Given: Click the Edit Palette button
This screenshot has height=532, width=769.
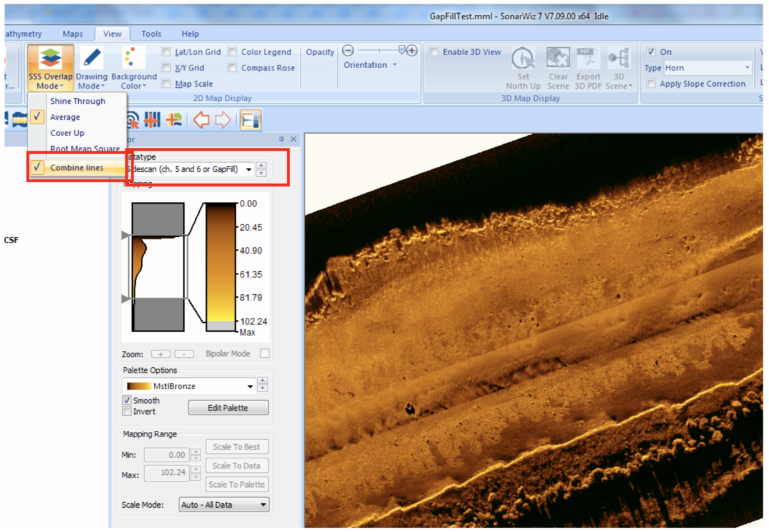Looking at the screenshot, I should (228, 408).
